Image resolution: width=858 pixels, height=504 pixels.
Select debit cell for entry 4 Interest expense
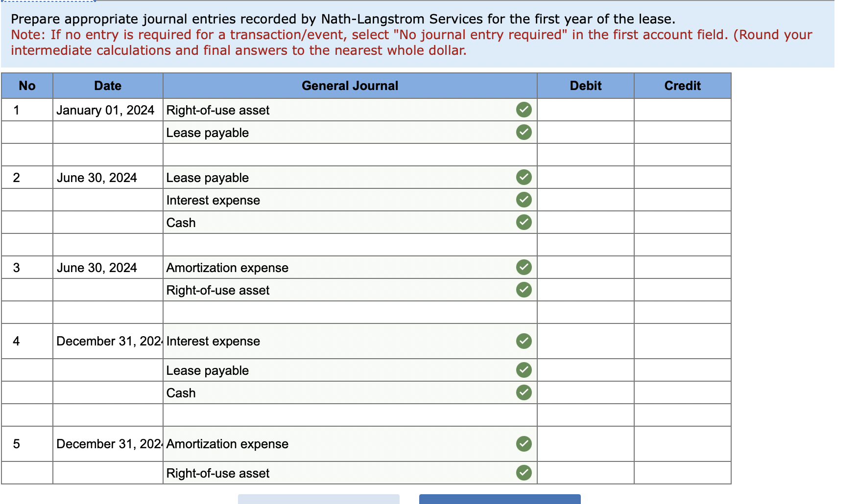[586, 341]
